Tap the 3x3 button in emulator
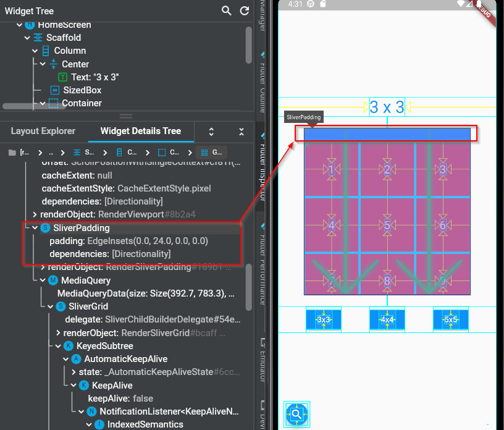The height and width of the screenshot is (430, 504). pos(324,319)
